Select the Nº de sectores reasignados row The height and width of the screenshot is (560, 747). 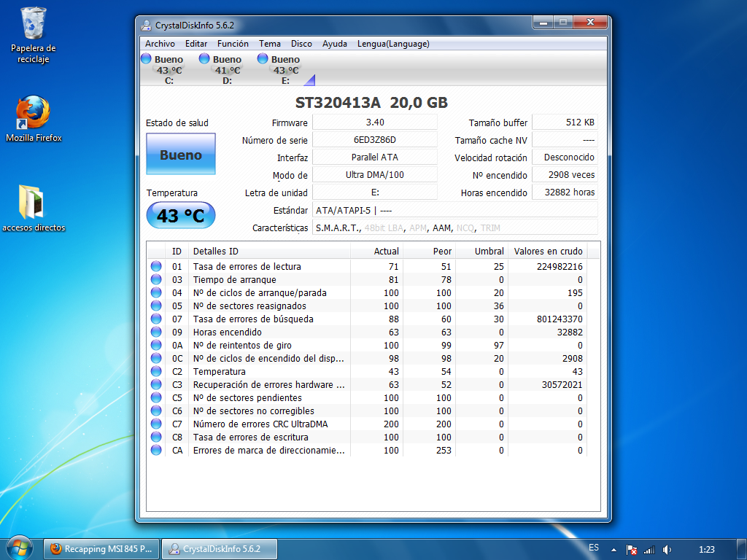pyautogui.click(x=249, y=306)
